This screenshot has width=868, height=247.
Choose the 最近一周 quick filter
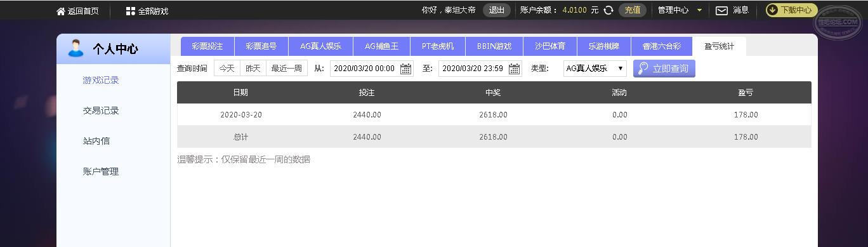(287, 69)
